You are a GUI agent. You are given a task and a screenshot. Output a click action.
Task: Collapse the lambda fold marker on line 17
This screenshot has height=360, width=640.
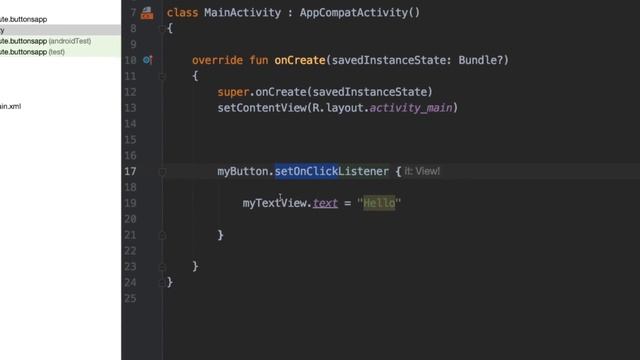(162, 172)
